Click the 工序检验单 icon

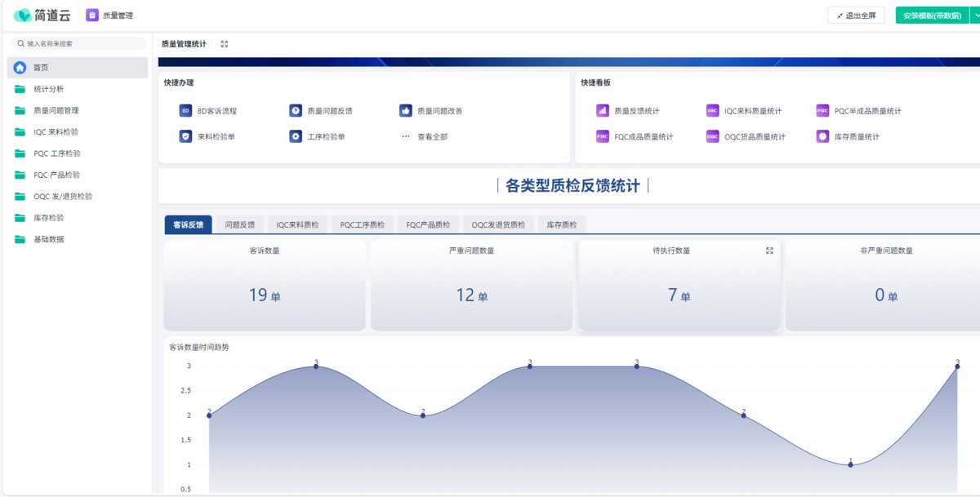coord(296,137)
